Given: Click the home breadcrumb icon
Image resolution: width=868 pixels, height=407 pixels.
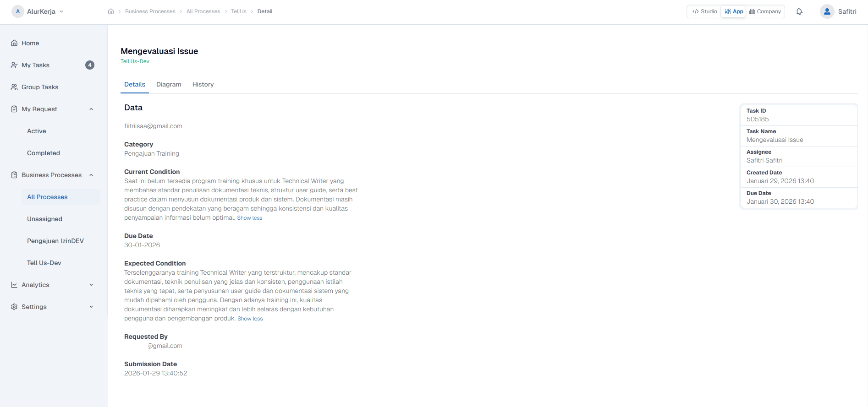Looking at the screenshot, I should [111, 11].
